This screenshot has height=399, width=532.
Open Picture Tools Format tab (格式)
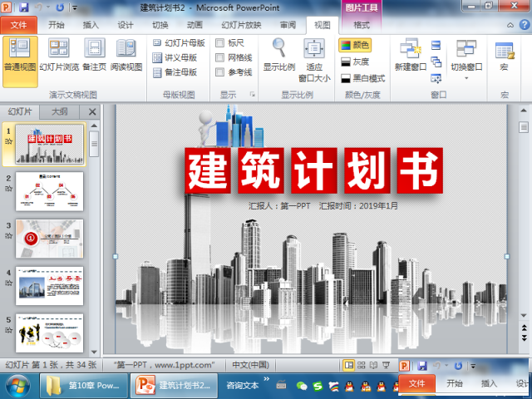pyautogui.click(x=362, y=25)
